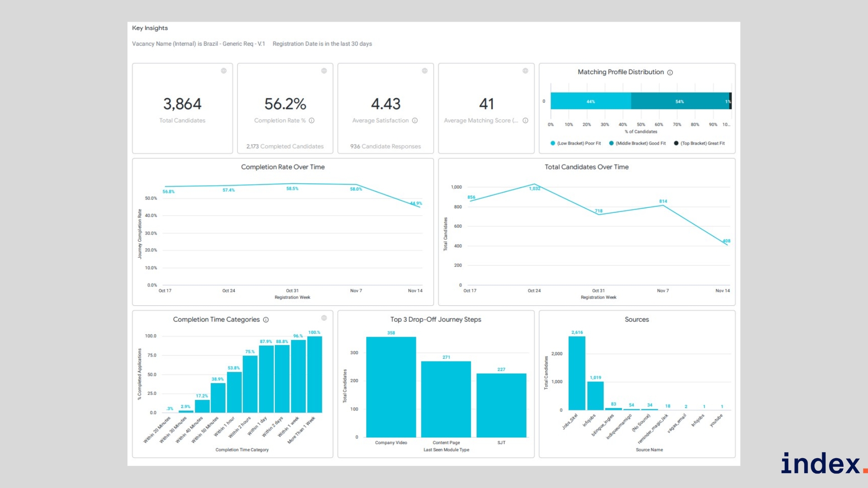This screenshot has height=488, width=868.
Task: Click globe icon on Completion Rate card
Action: pyautogui.click(x=324, y=71)
